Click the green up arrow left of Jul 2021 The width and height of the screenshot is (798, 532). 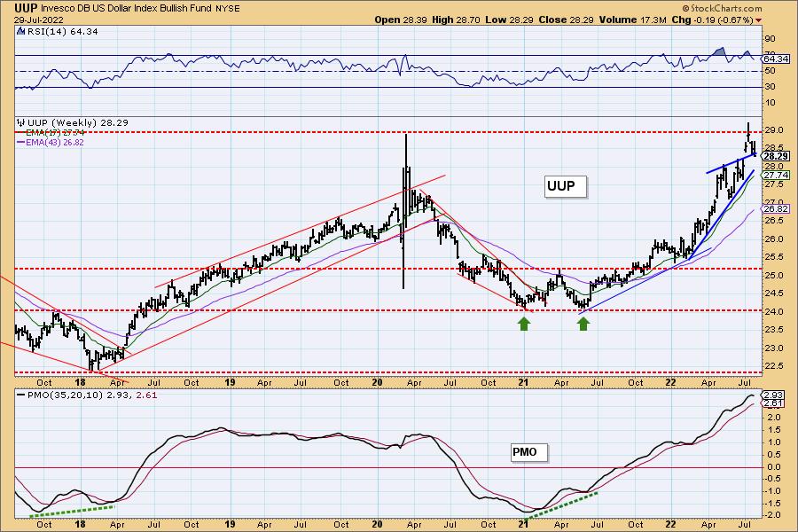[x=583, y=324]
